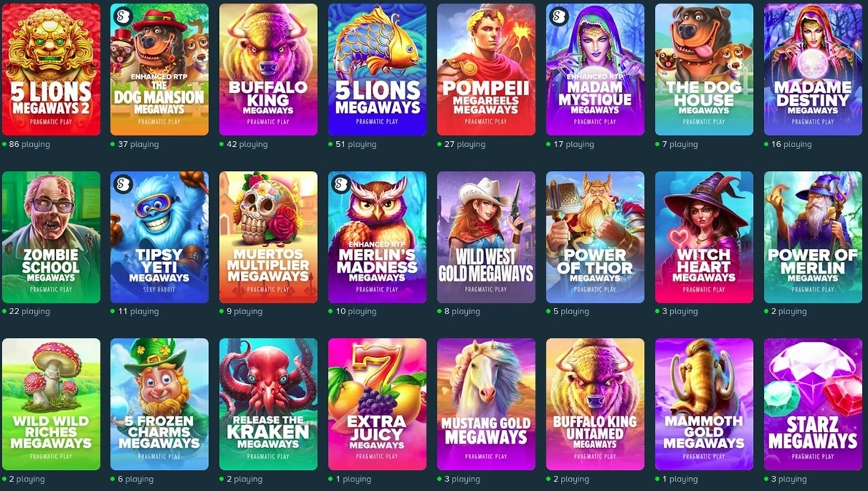Select Mammoth Gold Megaways tile
The image size is (868, 491).
click(704, 404)
